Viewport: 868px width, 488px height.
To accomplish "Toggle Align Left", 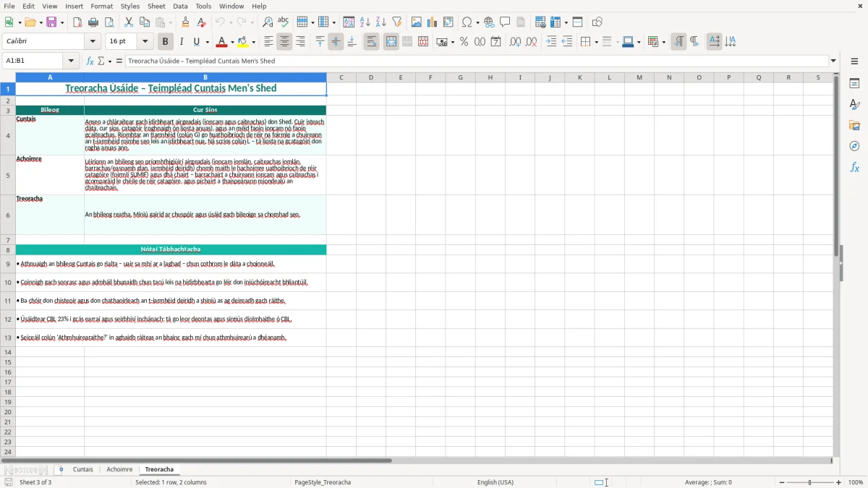I will pyautogui.click(x=269, y=42).
